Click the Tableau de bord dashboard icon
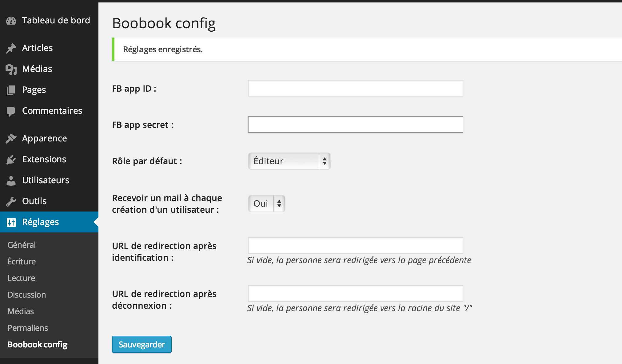This screenshot has width=622, height=364. point(11,21)
